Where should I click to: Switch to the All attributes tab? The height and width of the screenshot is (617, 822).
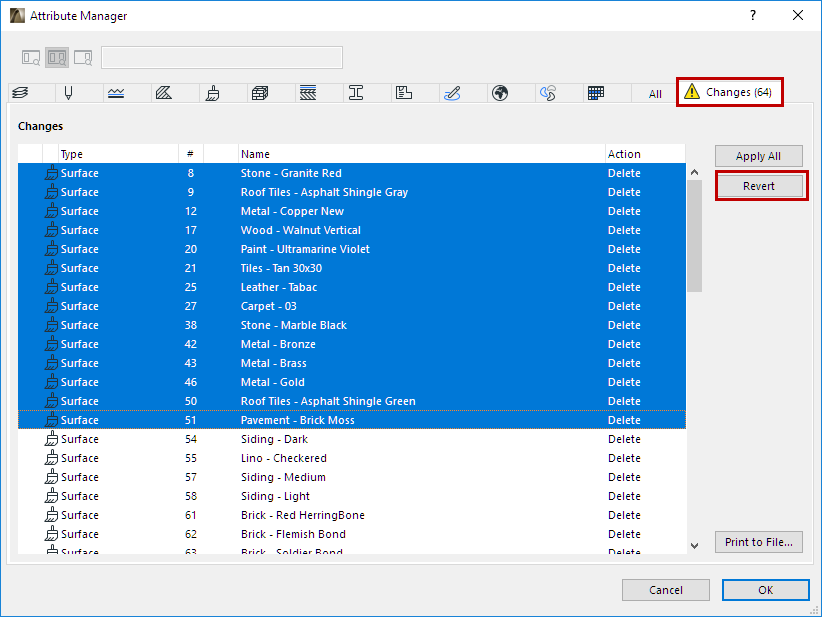655,94
